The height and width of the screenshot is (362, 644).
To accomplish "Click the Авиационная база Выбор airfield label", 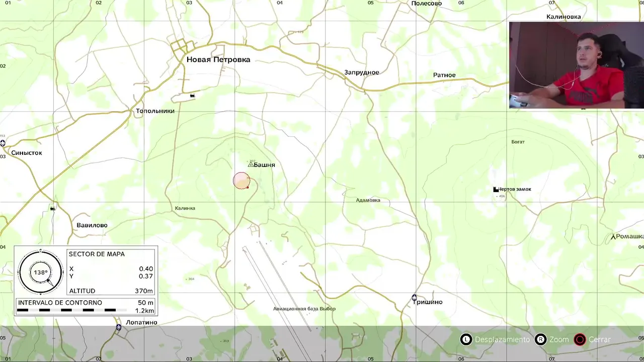I will point(304,309).
